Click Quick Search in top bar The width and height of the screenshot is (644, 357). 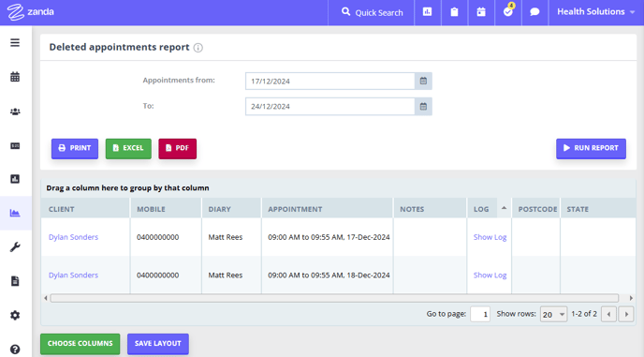(x=372, y=12)
